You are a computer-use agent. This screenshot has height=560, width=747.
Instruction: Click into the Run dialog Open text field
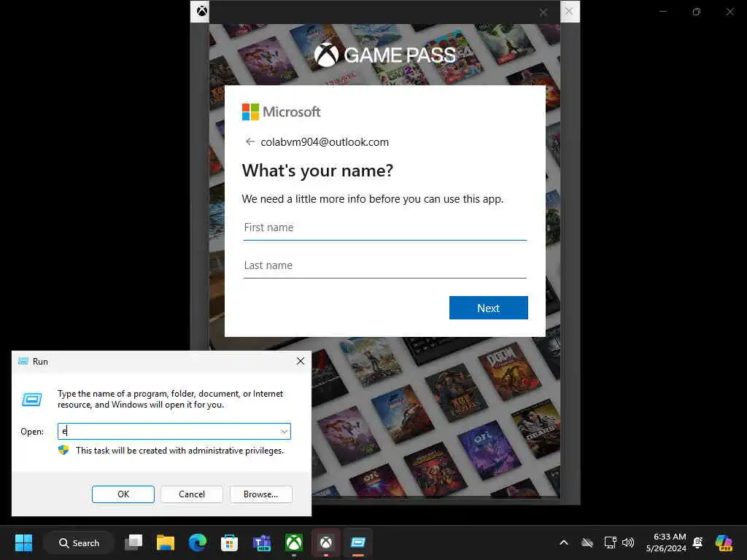point(169,432)
